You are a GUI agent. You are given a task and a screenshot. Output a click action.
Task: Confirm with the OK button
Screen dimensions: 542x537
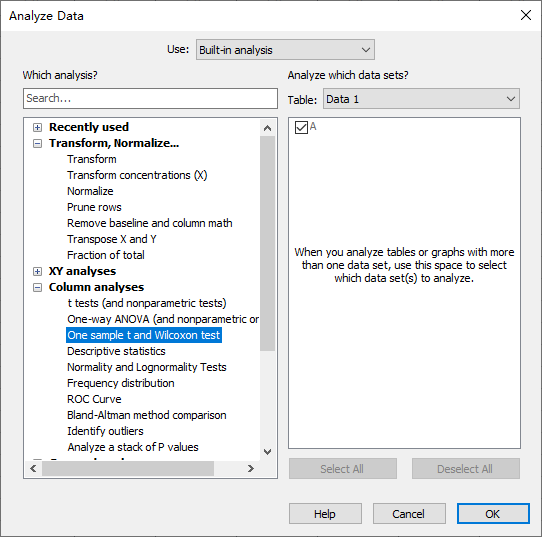coord(493,514)
